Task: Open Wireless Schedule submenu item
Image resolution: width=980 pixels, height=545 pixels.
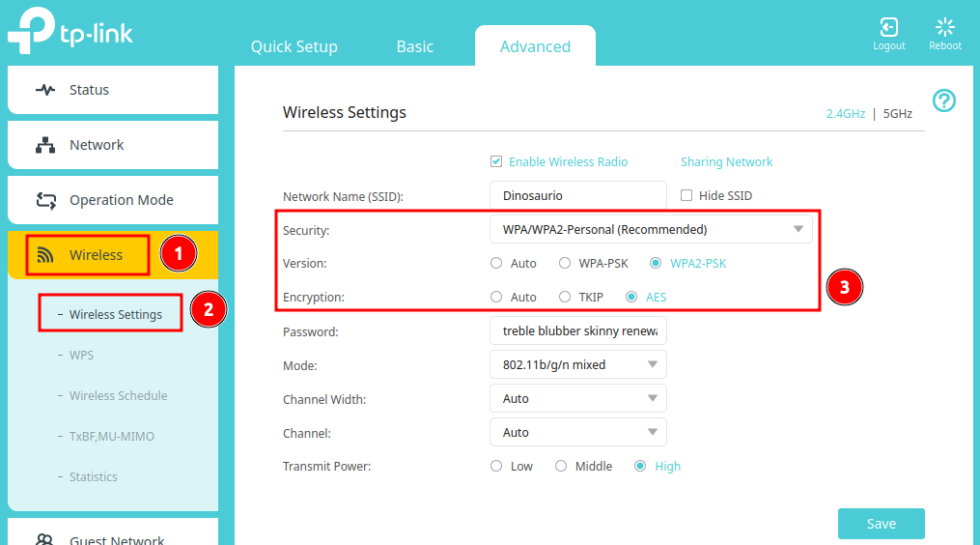Action: pyautogui.click(x=118, y=395)
